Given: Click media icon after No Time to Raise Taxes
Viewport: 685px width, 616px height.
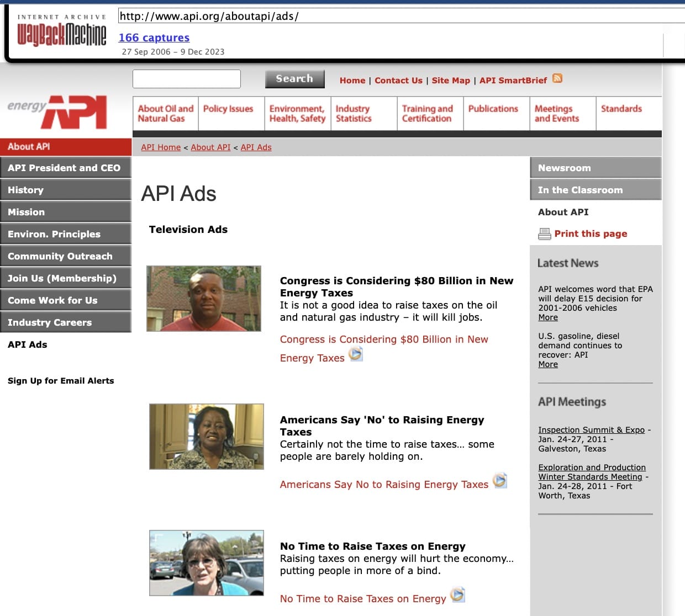Looking at the screenshot, I should coord(457,595).
